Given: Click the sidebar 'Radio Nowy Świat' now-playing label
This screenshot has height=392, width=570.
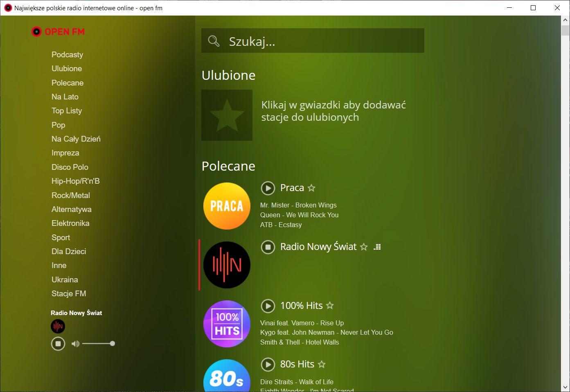Looking at the screenshot, I should pos(77,313).
